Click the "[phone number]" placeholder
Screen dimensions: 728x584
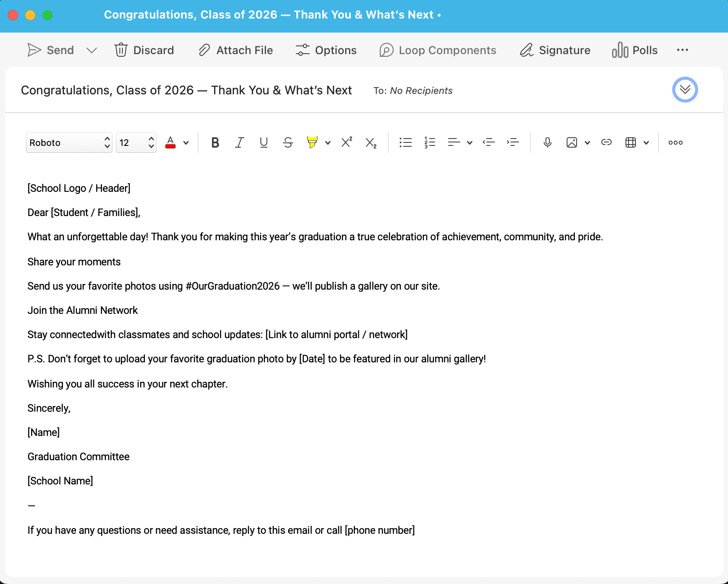380,530
